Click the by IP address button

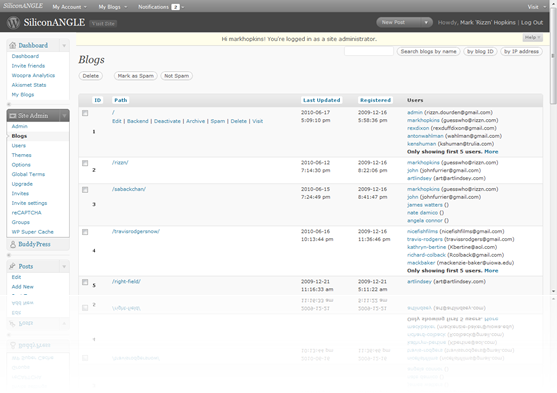pos(521,52)
